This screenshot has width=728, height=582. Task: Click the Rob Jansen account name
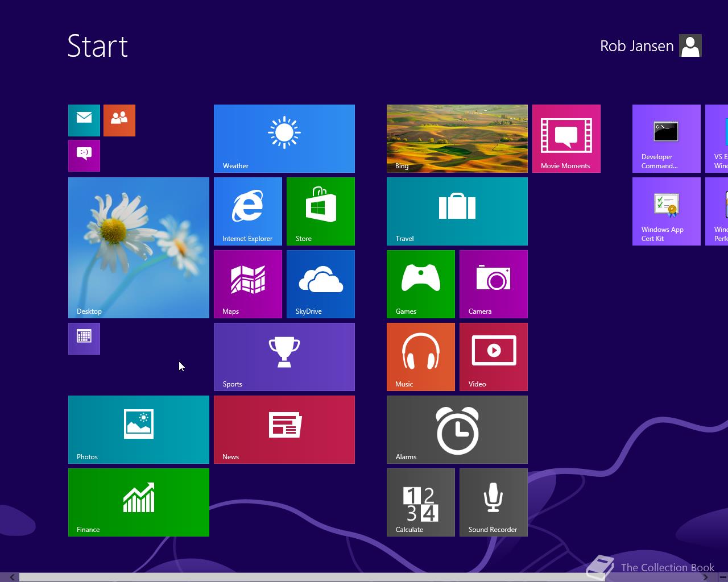(x=636, y=46)
